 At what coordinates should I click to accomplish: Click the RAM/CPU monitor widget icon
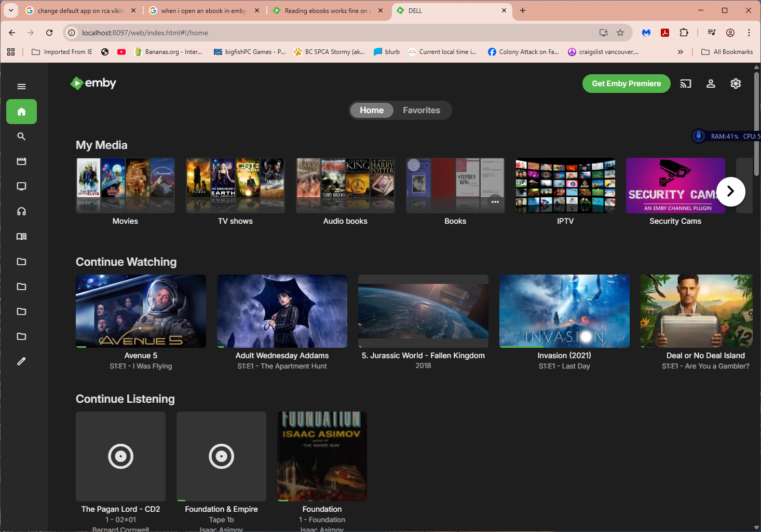click(x=699, y=136)
